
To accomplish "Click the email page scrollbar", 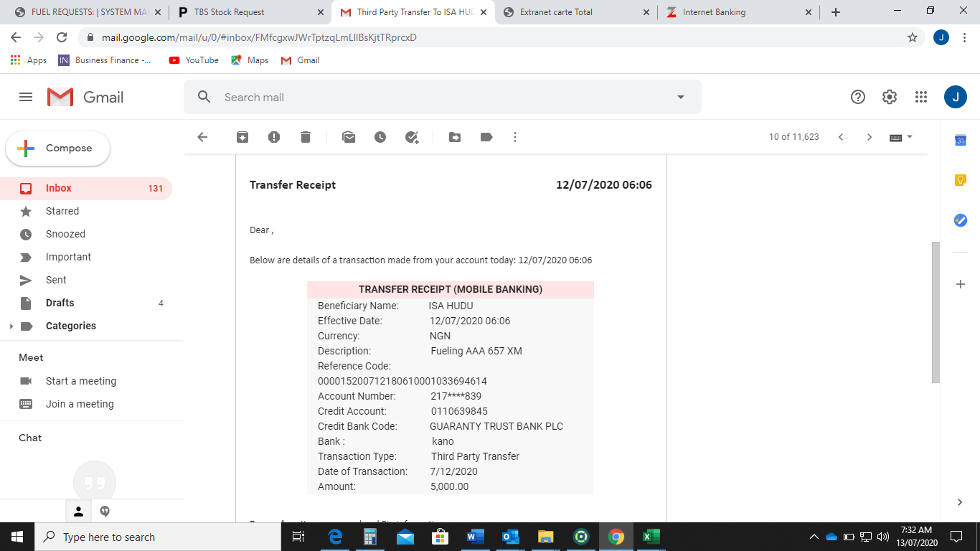I will 935,312.
